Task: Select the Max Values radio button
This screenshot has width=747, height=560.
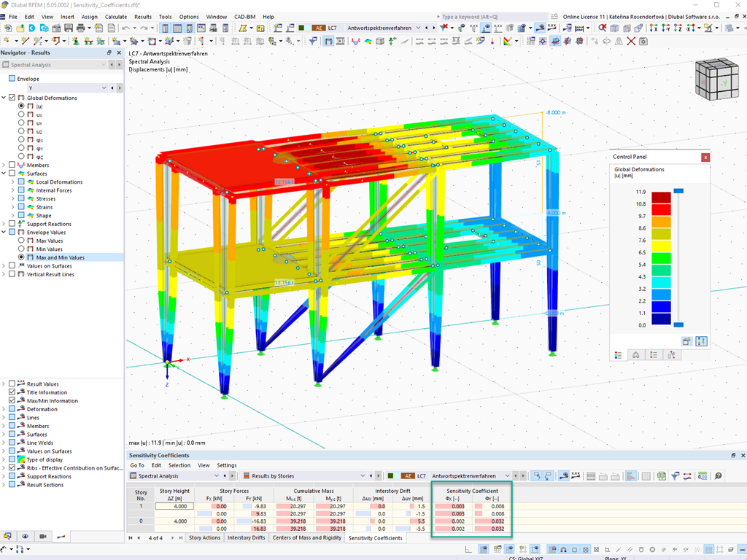Action: pyautogui.click(x=21, y=241)
